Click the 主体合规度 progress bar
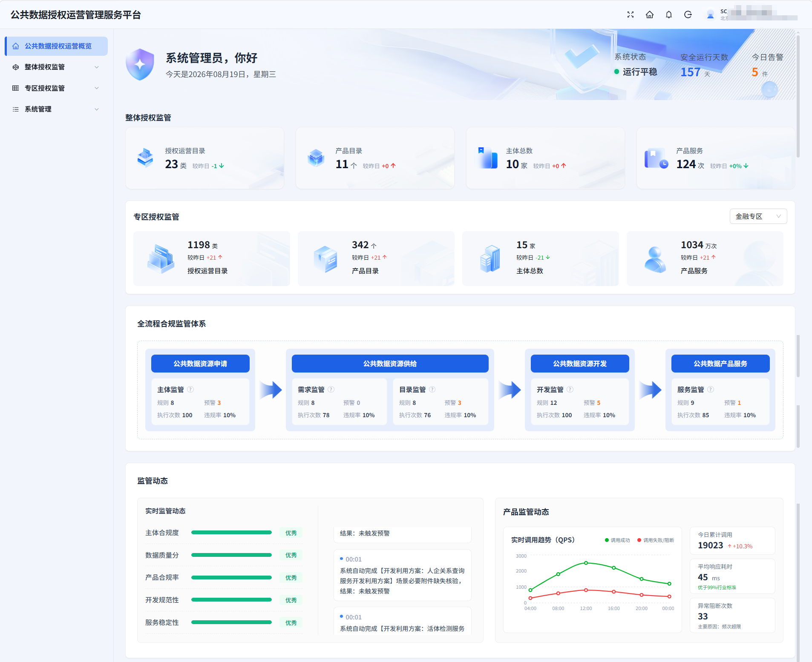The width and height of the screenshot is (812, 662). click(231, 533)
